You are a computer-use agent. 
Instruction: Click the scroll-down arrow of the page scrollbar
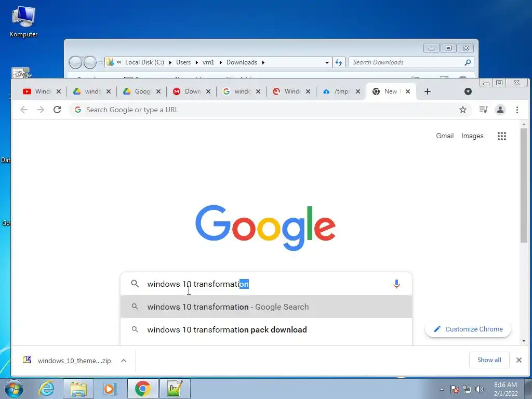click(524, 340)
